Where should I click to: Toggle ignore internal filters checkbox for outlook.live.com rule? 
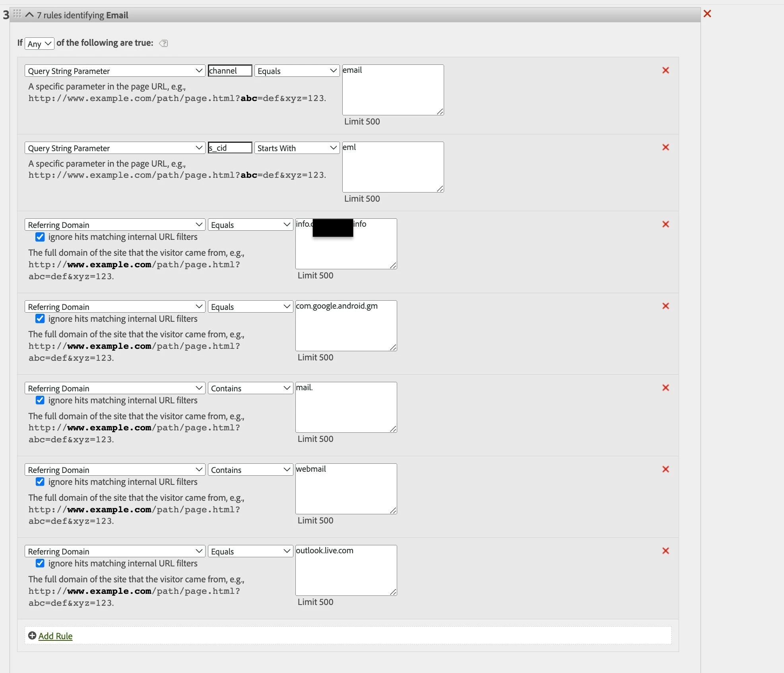(40, 564)
